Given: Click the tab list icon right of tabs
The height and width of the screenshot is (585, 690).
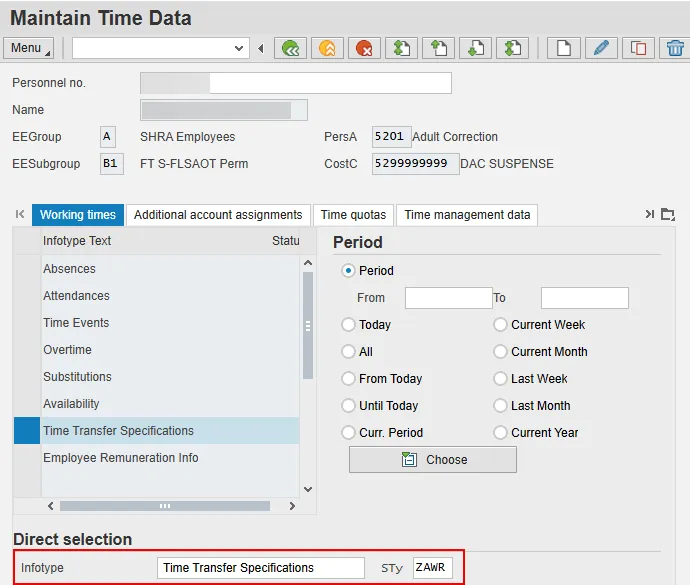Looking at the screenshot, I should (x=668, y=214).
